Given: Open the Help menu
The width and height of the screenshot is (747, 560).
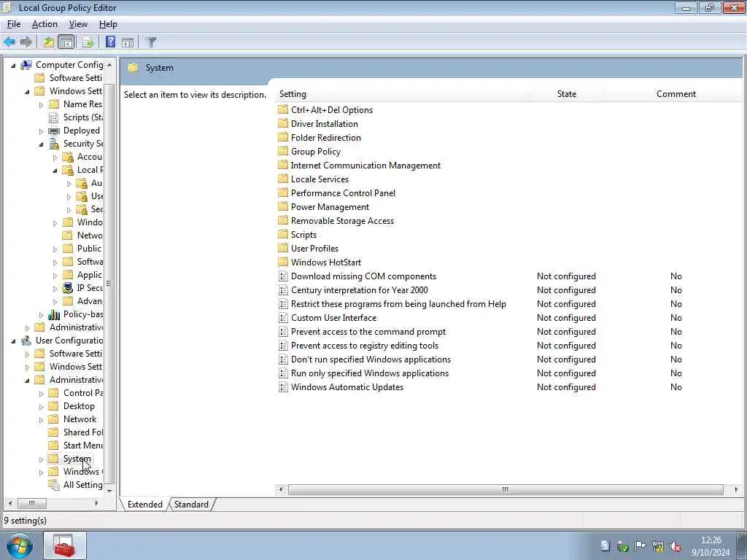Looking at the screenshot, I should tap(108, 24).
